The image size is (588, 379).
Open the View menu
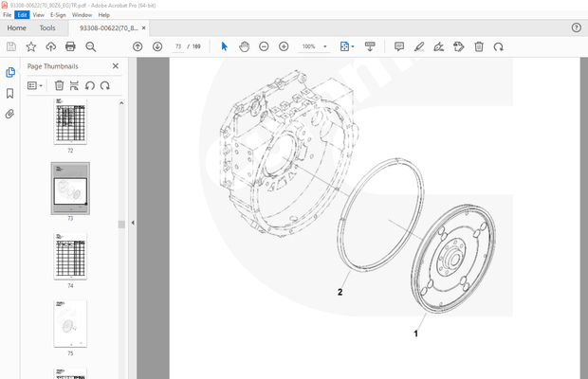pyautogui.click(x=38, y=15)
